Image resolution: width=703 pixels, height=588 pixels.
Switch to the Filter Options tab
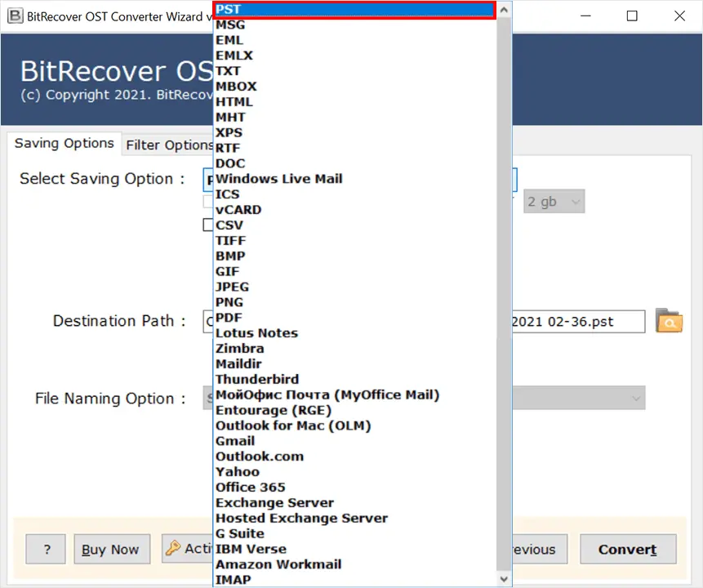pos(169,145)
